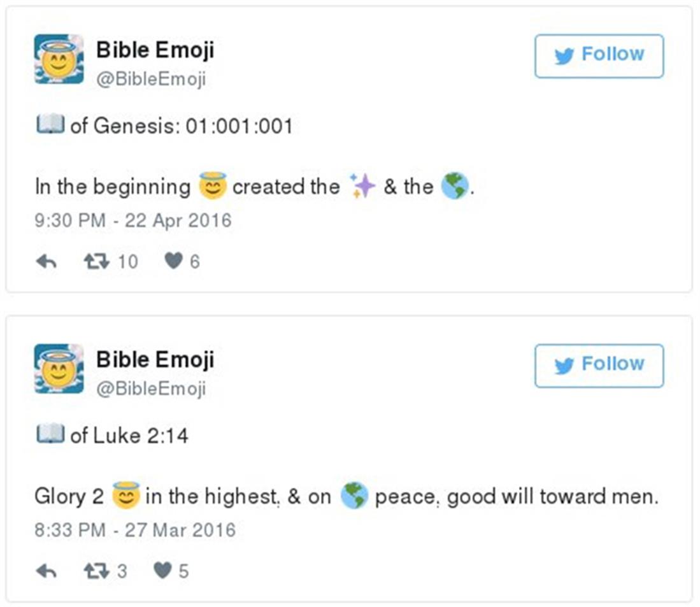The height and width of the screenshot is (607, 700).
Task: Click the globe emoji in Luke verse
Action: click(354, 496)
